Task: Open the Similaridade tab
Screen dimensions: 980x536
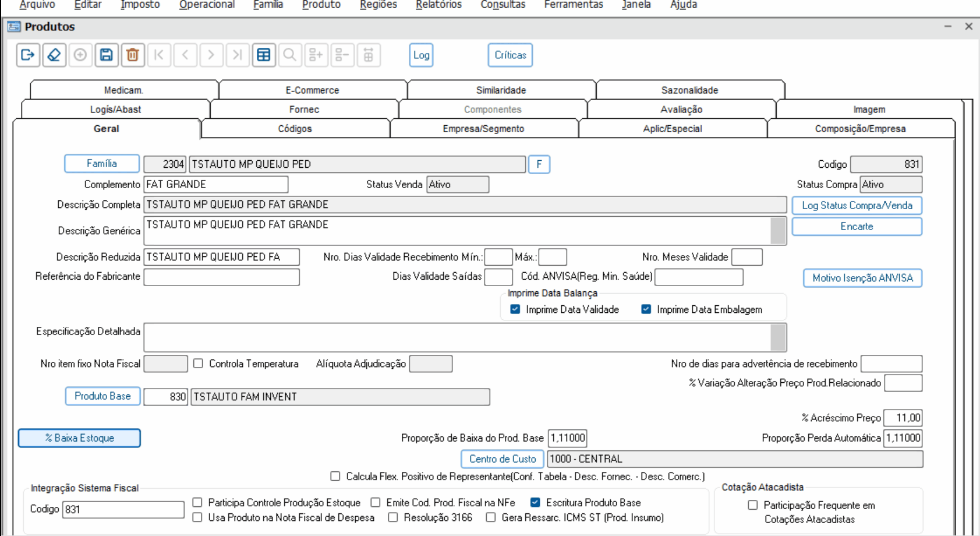Action: pos(501,90)
